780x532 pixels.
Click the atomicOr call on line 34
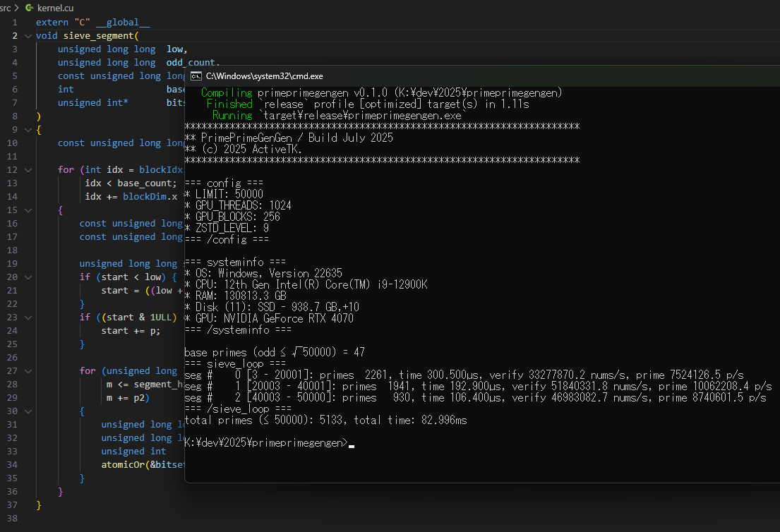click(x=123, y=465)
